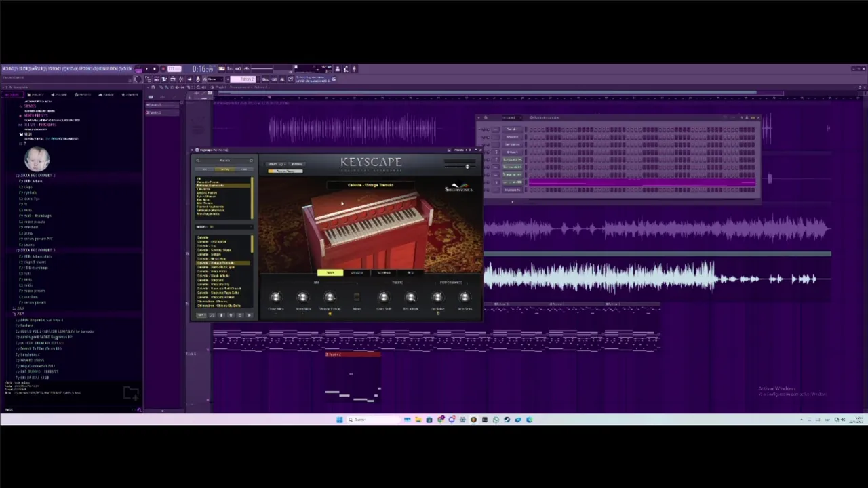Toggle the Noise switch in Keyscape
The width and height of the screenshot is (868, 488).
[357, 297]
